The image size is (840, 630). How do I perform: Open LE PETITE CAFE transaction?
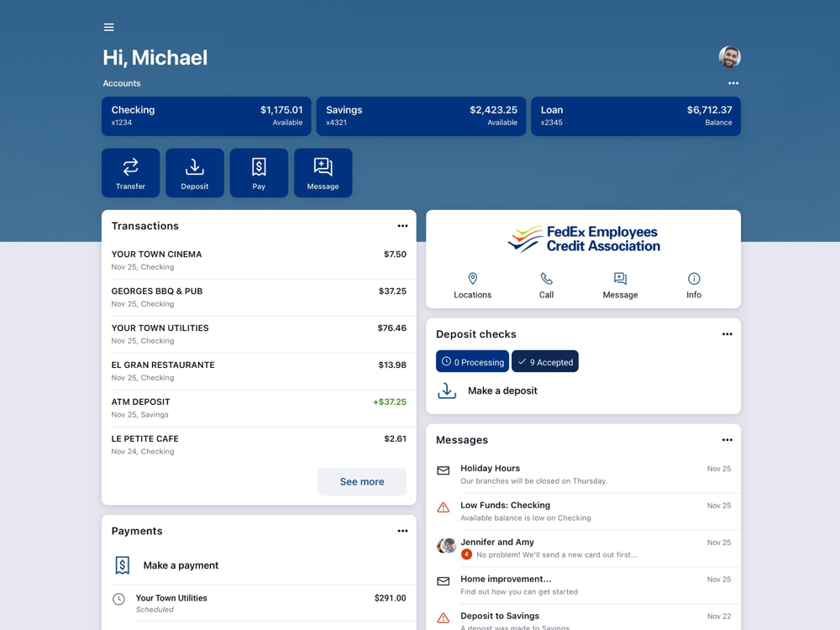tap(259, 445)
